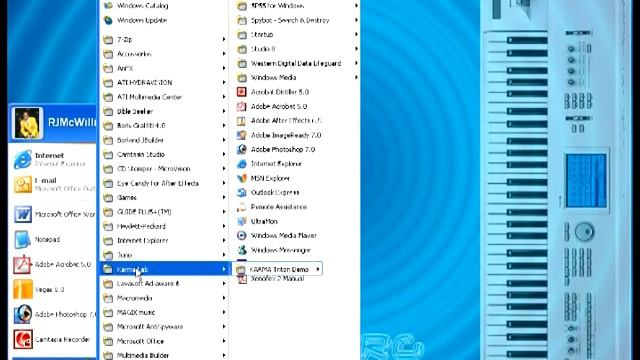Select the highlighted Karma-Lab folder

click(x=163, y=269)
